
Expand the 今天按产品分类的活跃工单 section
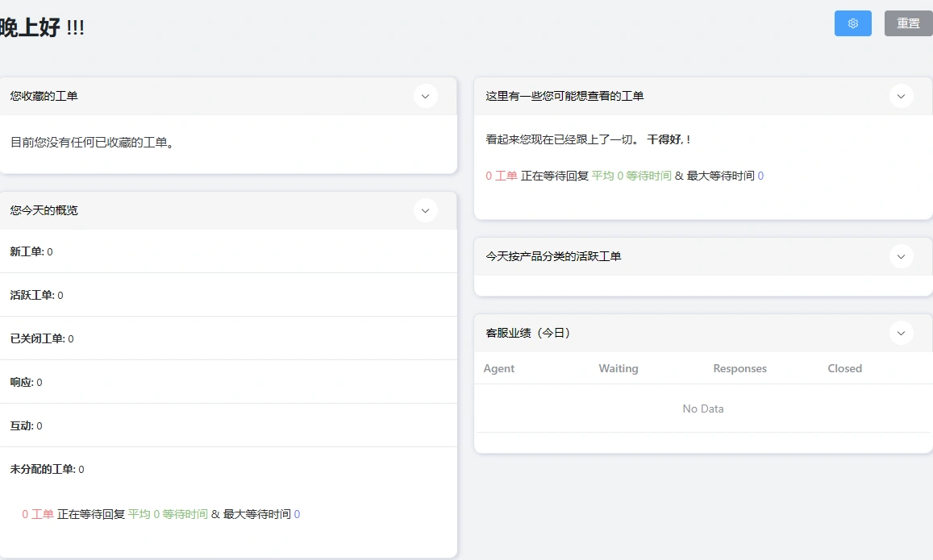[x=901, y=256]
